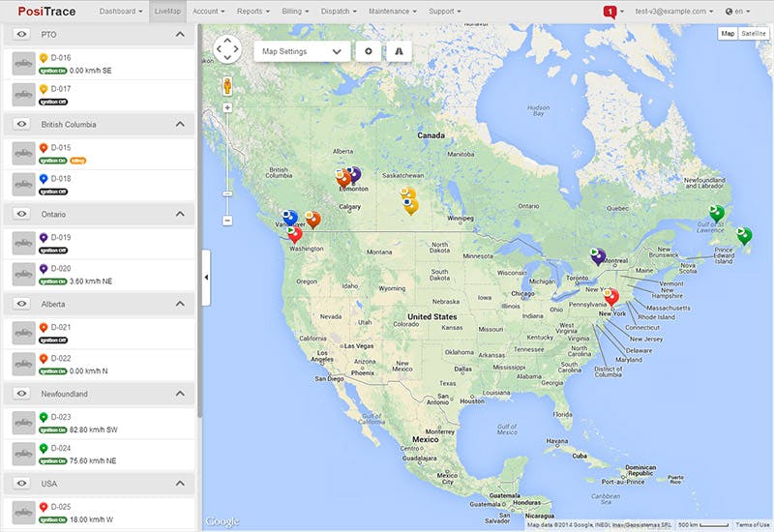Open the Map Settings dropdown

[x=302, y=51]
